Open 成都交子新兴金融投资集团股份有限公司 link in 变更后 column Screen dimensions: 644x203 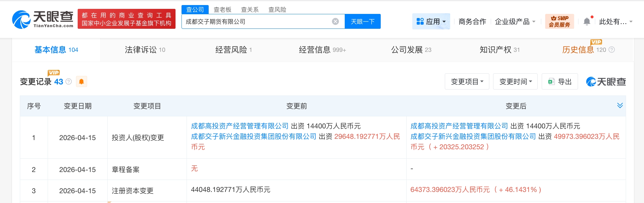pyautogui.click(x=473, y=136)
